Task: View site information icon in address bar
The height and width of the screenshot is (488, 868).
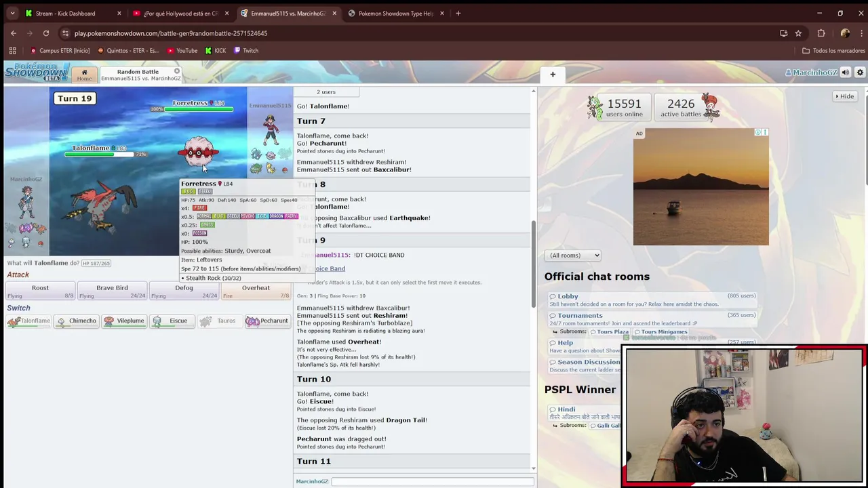Action: (x=65, y=33)
